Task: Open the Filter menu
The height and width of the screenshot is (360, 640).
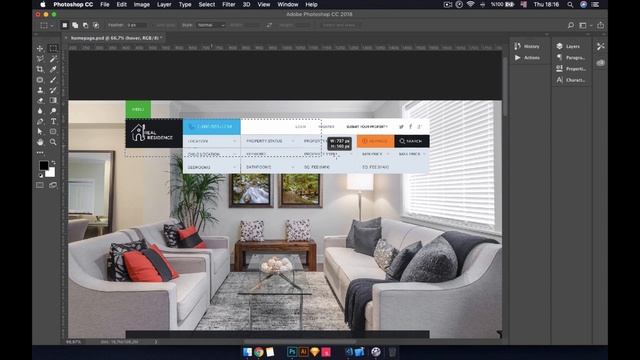Action: pos(229,4)
